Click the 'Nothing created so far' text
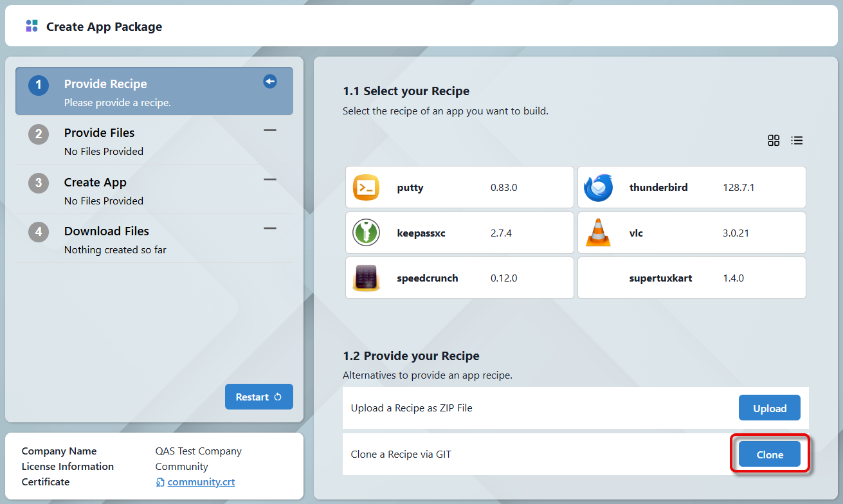 coord(115,250)
